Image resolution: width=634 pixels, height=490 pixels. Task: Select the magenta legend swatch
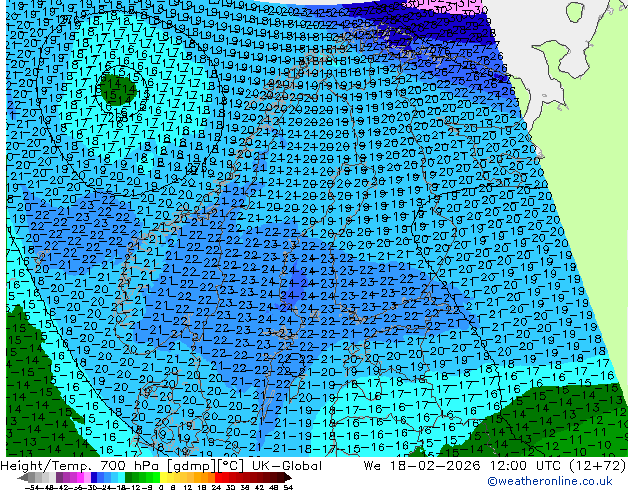80,477
